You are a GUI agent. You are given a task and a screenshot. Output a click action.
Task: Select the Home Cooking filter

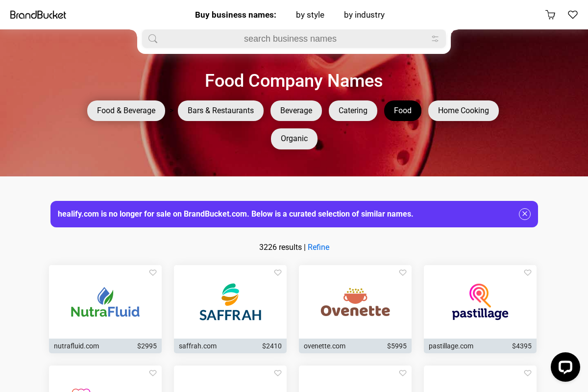coord(463,111)
